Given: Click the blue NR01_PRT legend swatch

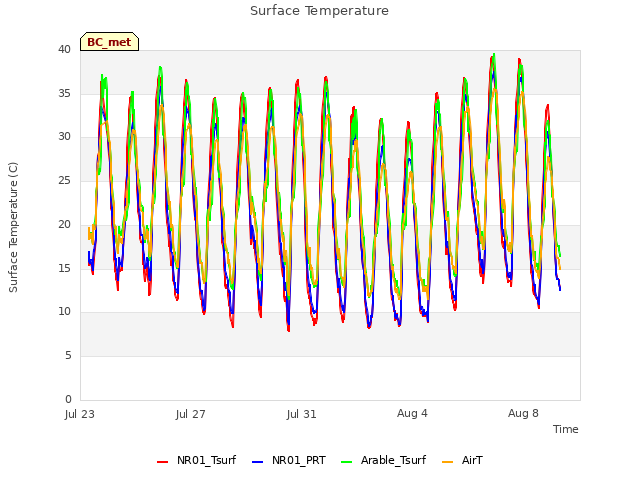Looking at the screenshot, I should tap(258, 462).
